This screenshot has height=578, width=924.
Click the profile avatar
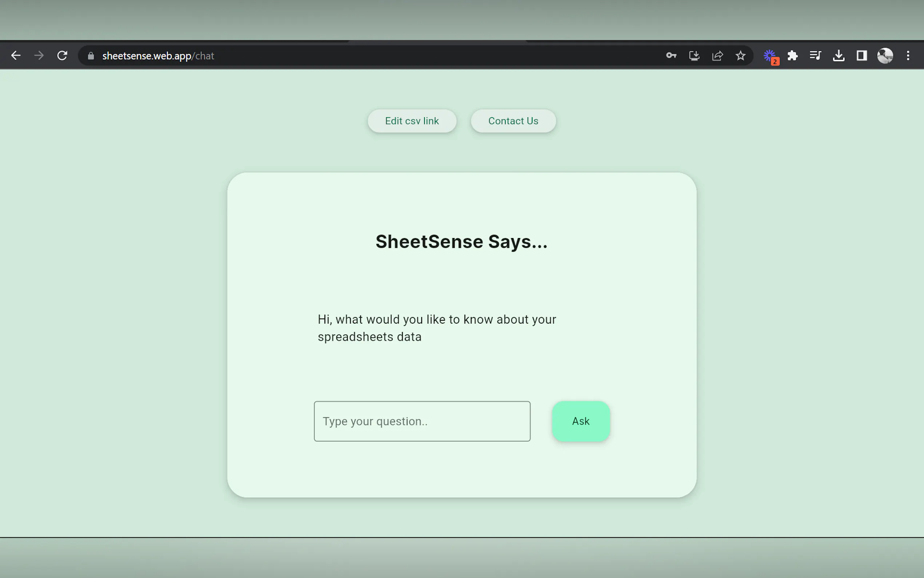click(x=885, y=56)
